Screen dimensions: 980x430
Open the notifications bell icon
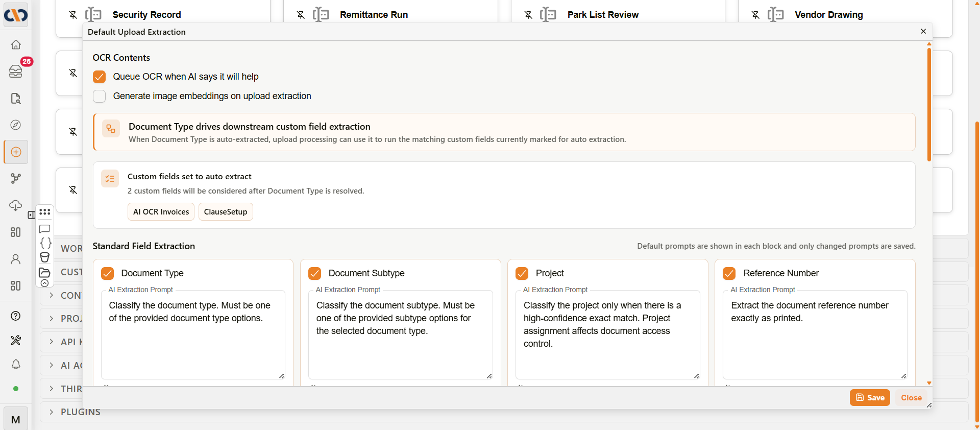click(x=16, y=364)
